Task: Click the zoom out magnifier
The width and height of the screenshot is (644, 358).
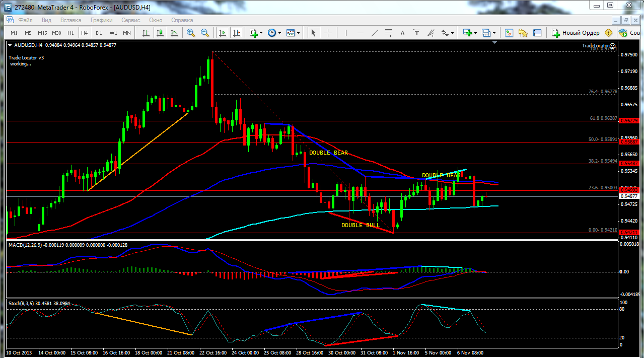Action: [205, 33]
